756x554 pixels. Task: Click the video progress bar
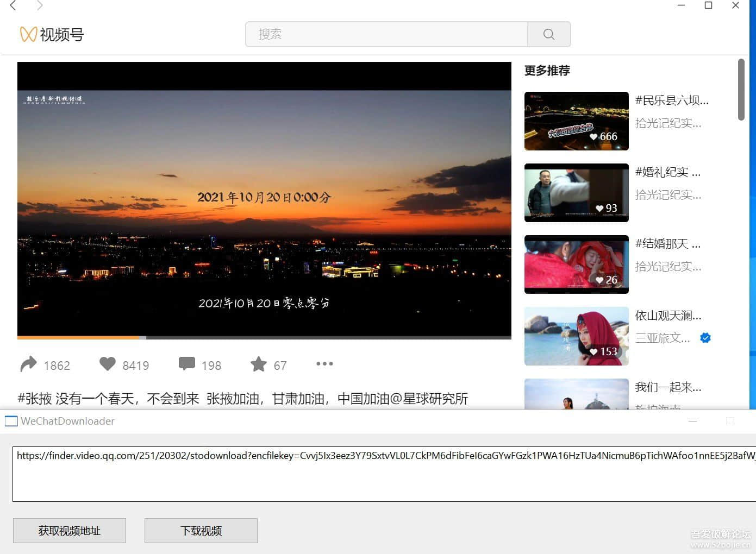(264, 337)
